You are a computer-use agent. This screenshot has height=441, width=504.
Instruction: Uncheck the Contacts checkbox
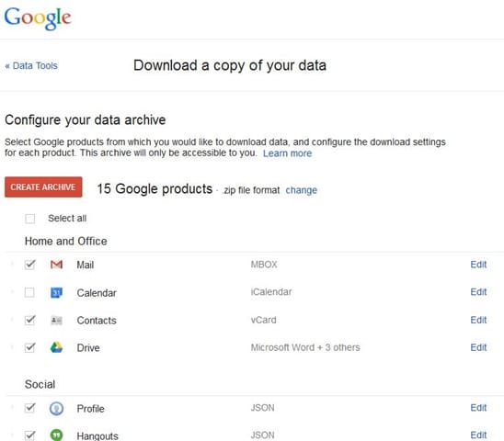[x=30, y=320]
